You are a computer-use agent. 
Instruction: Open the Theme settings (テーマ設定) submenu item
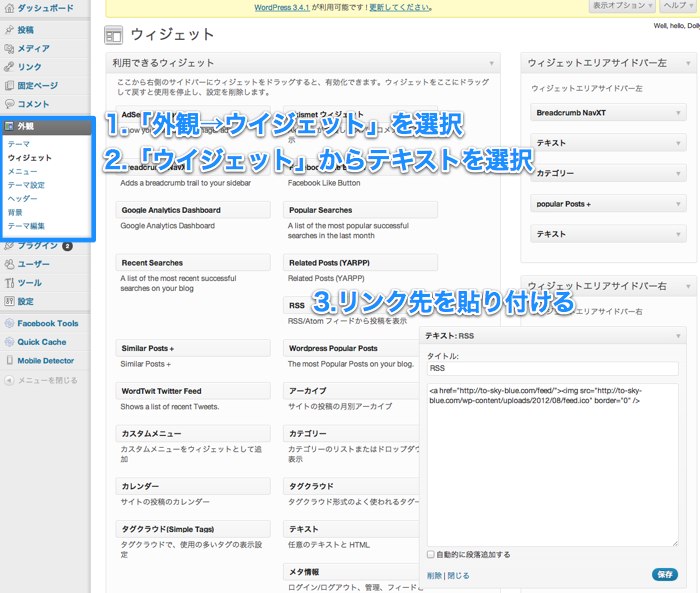point(26,185)
